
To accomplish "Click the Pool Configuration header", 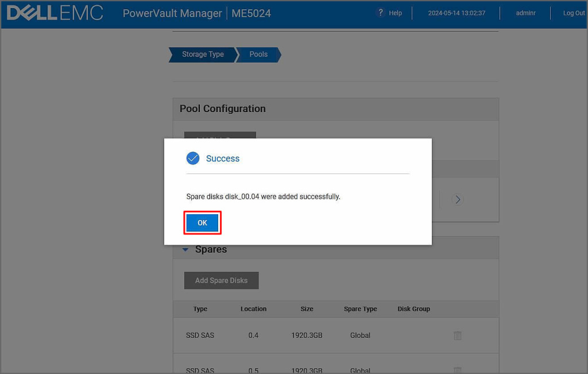I will [x=223, y=109].
